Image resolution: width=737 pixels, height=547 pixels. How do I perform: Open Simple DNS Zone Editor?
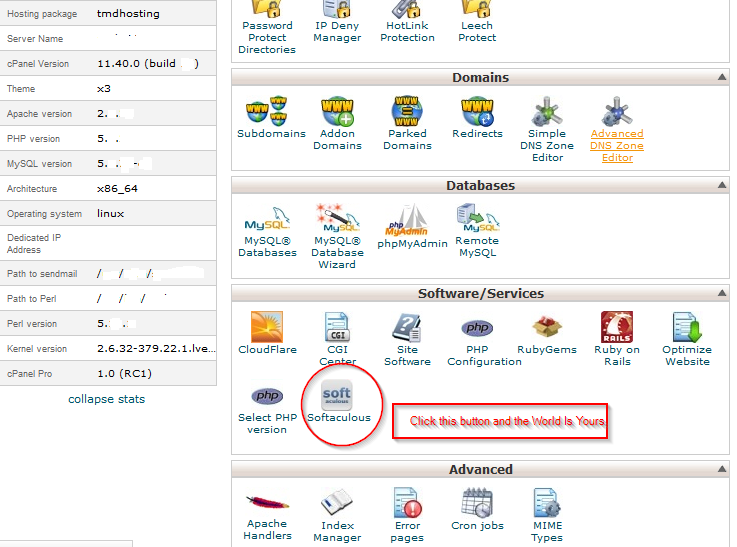click(x=547, y=129)
